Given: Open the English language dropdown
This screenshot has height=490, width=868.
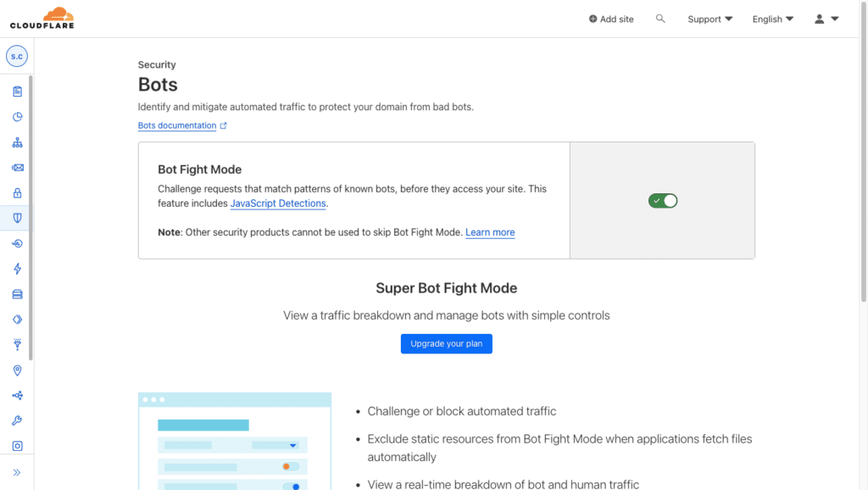Looking at the screenshot, I should [773, 19].
